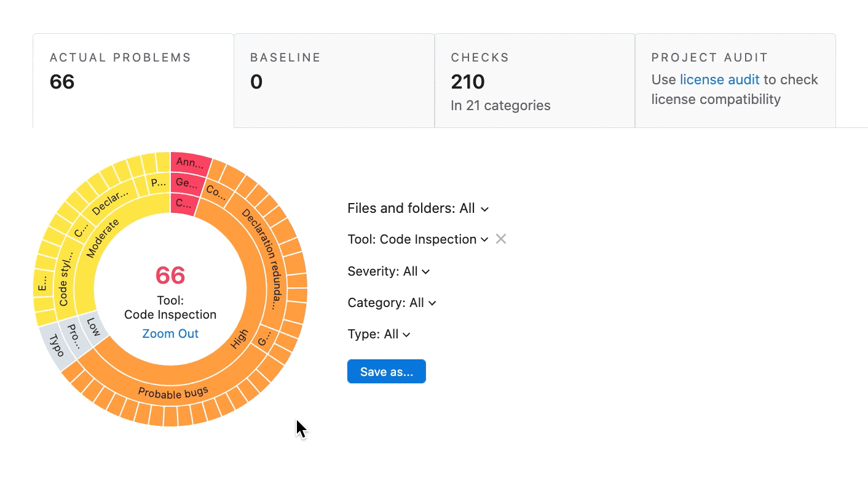The width and height of the screenshot is (868, 491).
Task: Expand the Tool: Code Inspection dropdown
Action: (418, 239)
